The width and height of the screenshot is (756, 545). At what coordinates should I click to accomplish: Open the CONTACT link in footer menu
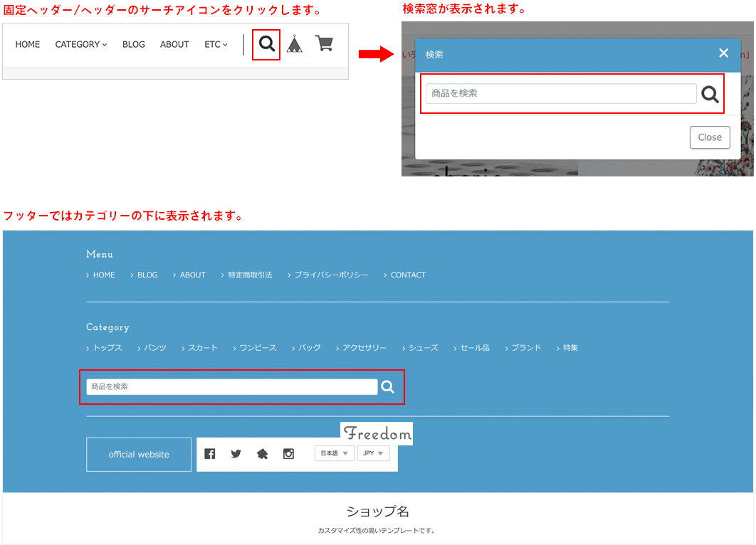408,275
